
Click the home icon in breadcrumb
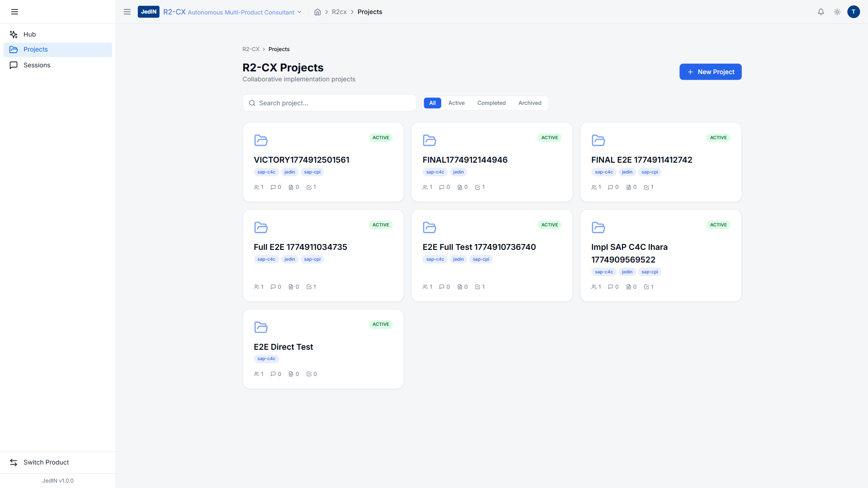[317, 12]
